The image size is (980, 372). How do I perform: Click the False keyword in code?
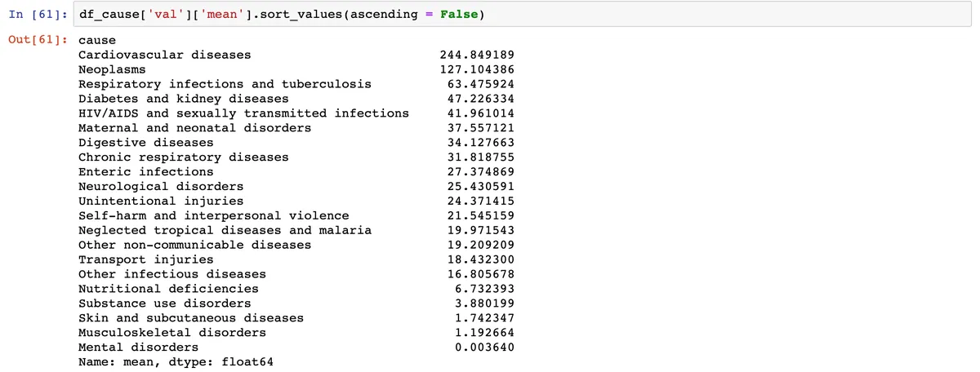(x=461, y=15)
